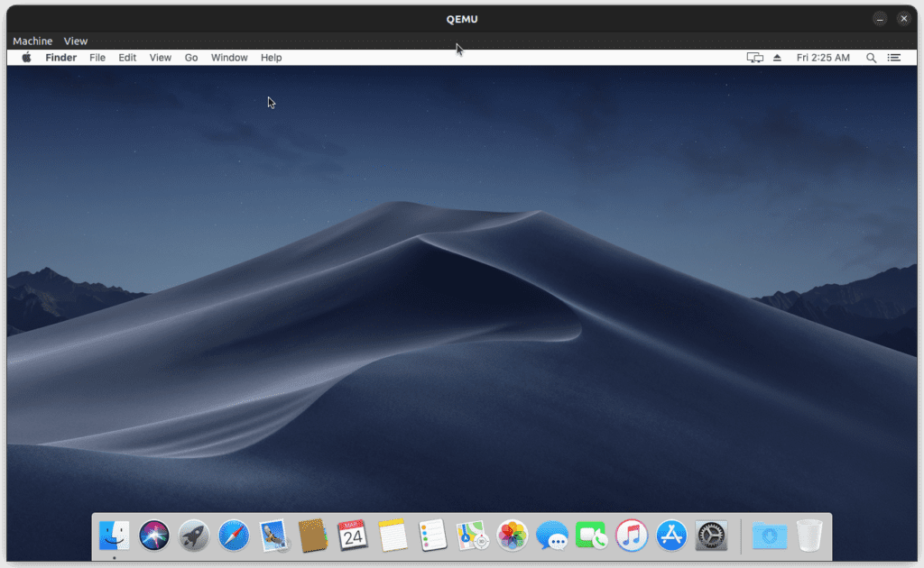Open QEMU View menu beside Machine
Screen dimensions: 924x568
(x=76, y=41)
